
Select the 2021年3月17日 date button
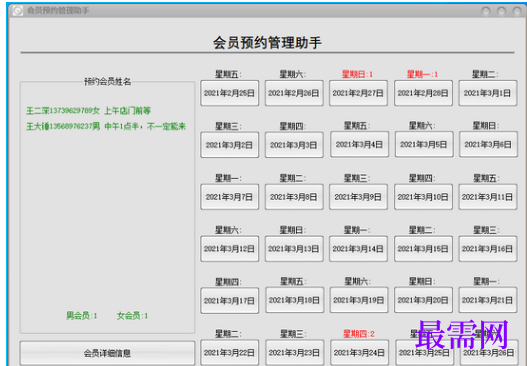pyautogui.click(x=230, y=301)
